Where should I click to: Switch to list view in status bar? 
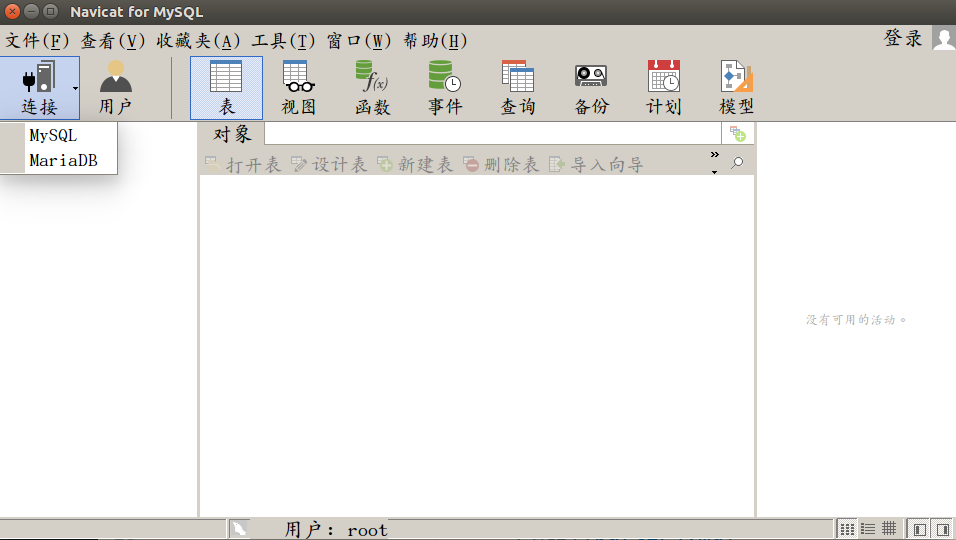tap(868, 529)
